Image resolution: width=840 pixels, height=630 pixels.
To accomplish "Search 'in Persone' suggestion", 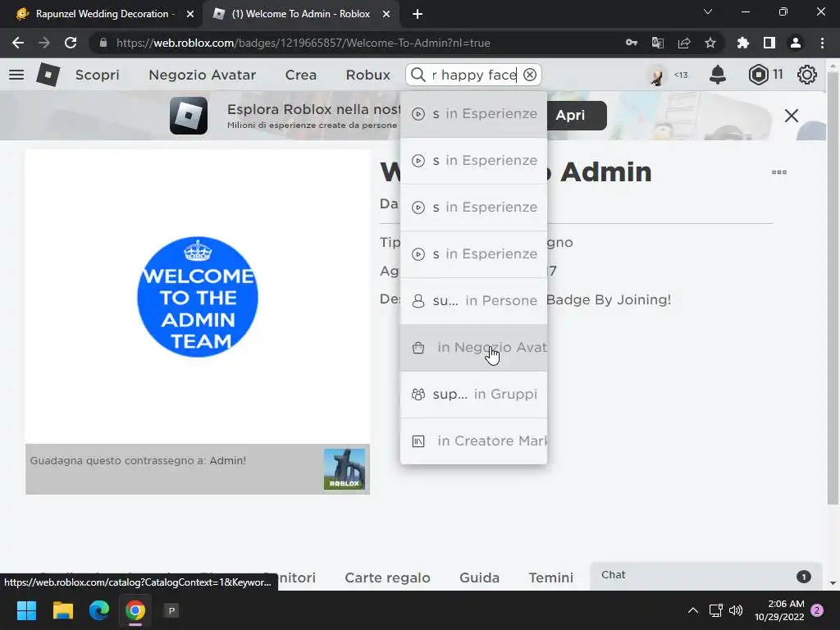I will click(x=473, y=300).
